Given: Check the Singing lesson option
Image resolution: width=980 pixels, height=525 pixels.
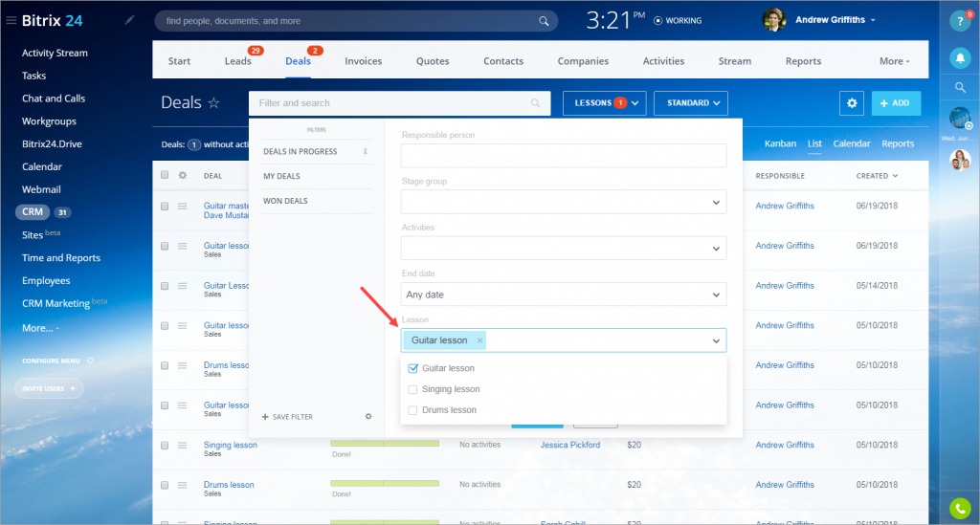Looking at the screenshot, I should (x=412, y=389).
